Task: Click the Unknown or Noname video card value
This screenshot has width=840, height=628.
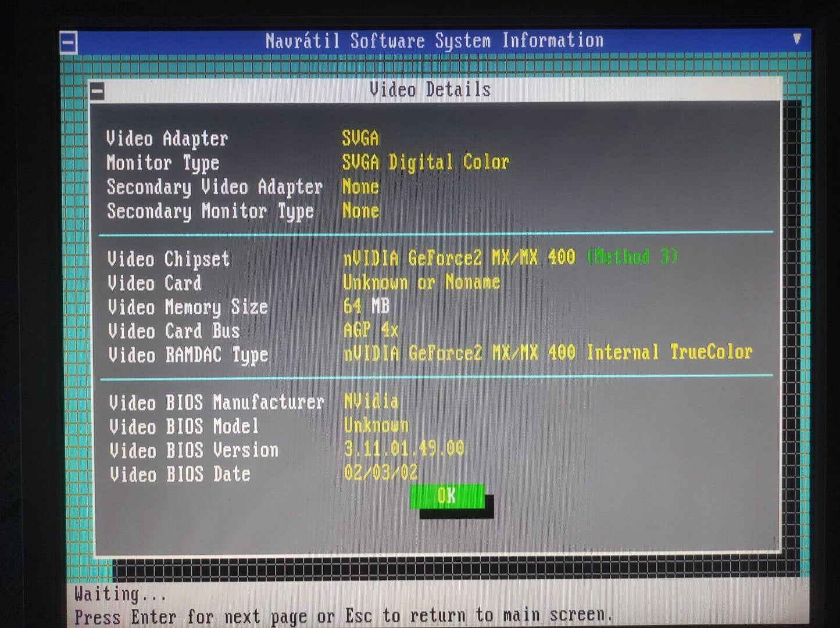Action: coord(421,282)
